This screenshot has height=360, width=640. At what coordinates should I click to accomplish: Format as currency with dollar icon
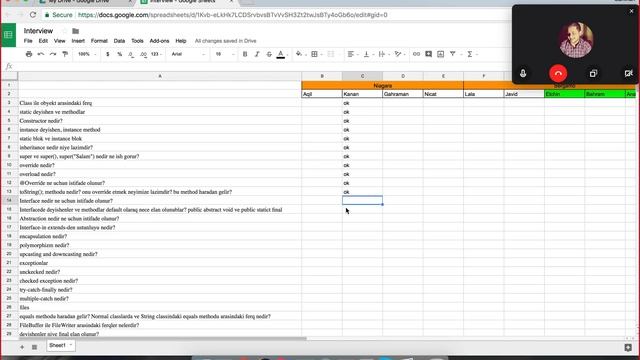[107, 54]
